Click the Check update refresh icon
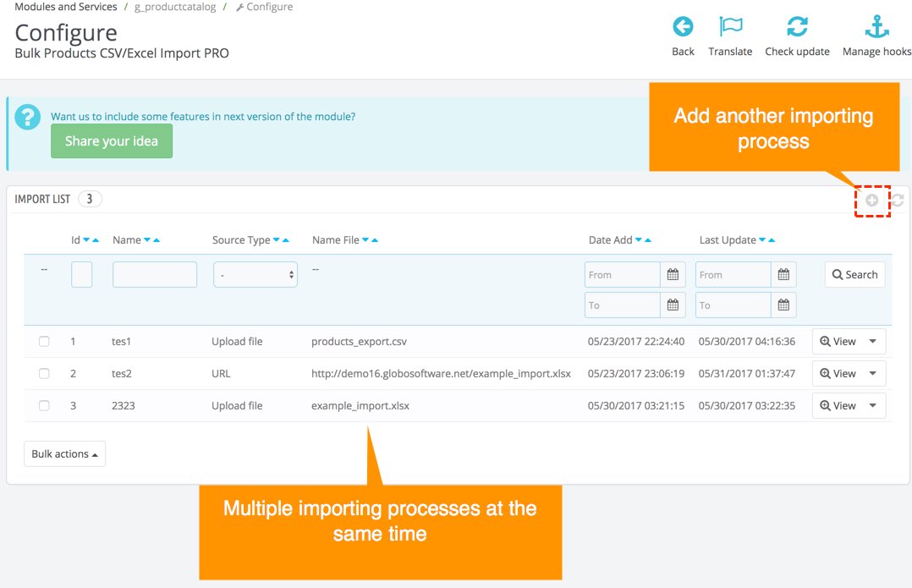This screenshot has width=912, height=588. click(x=797, y=27)
